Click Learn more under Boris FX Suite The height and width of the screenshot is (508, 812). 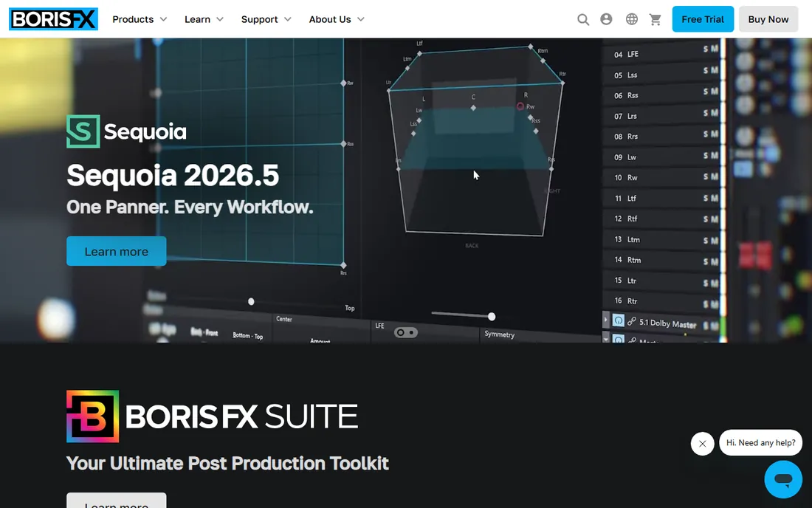[117, 500]
